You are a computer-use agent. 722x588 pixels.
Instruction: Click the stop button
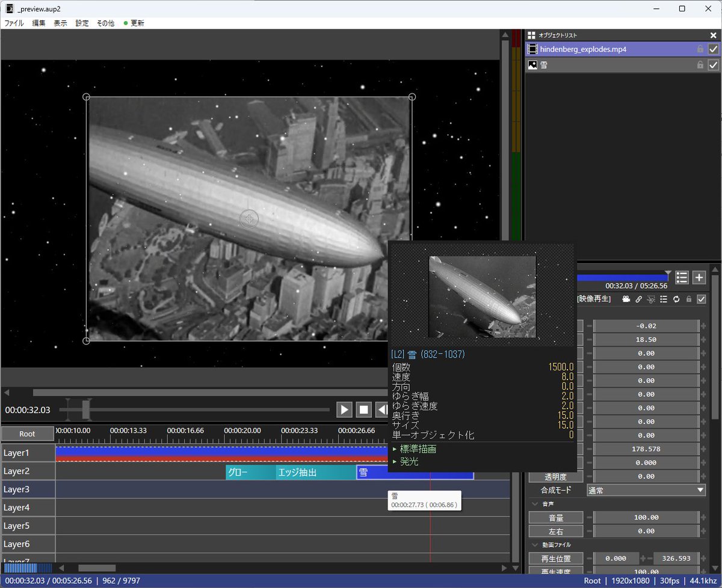[x=363, y=410]
